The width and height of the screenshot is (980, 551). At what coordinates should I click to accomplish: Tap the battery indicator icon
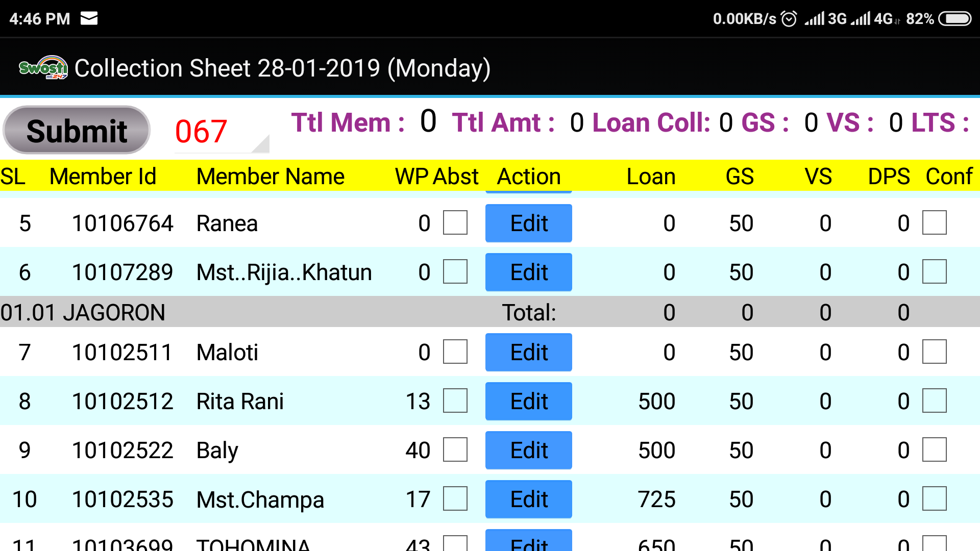pyautogui.click(x=954, y=19)
